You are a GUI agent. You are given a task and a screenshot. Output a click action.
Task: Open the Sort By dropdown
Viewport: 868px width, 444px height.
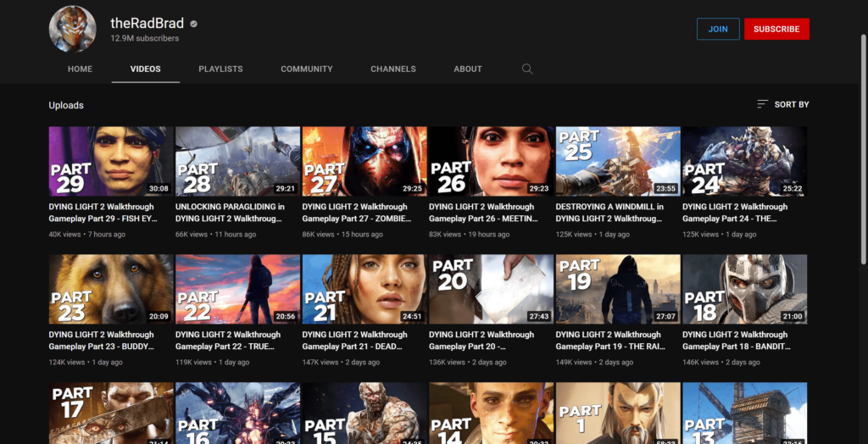782,104
